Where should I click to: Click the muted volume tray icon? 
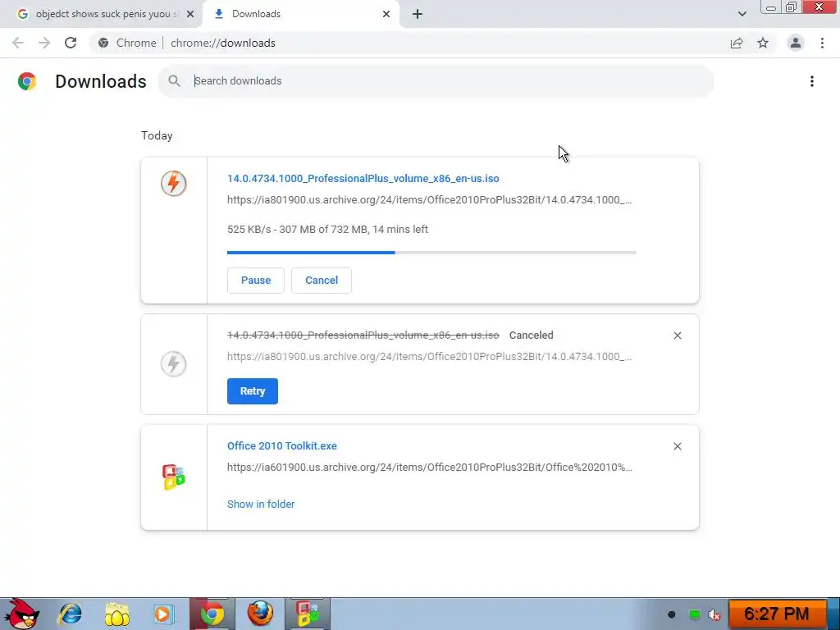click(714, 614)
